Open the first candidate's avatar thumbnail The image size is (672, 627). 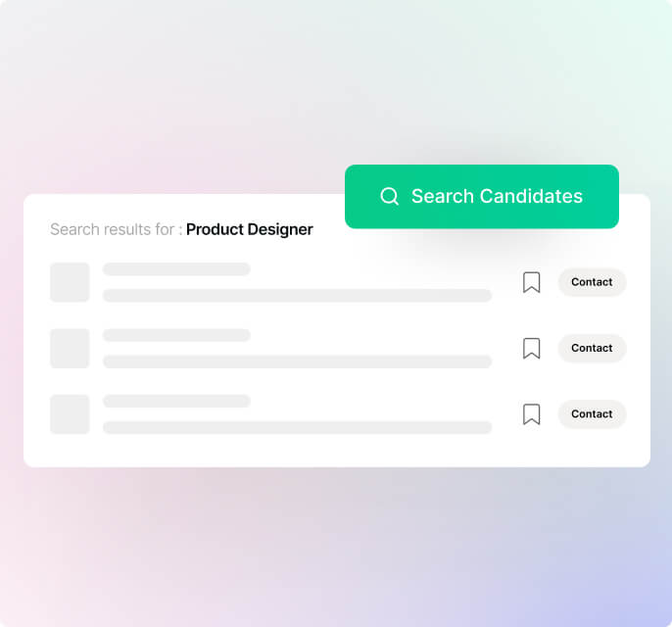click(70, 282)
